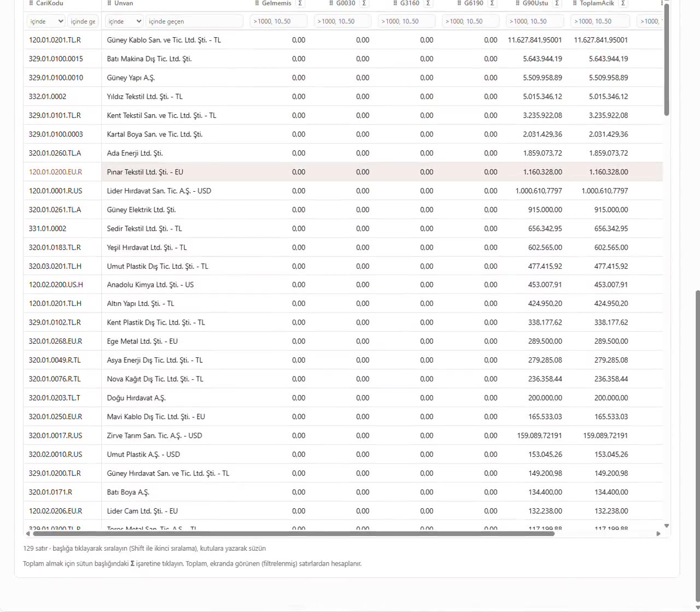Image resolution: width=700 pixels, height=612 pixels.
Task: Click the Σ sum button for G90Ustu column
Action: pyautogui.click(x=557, y=3)
